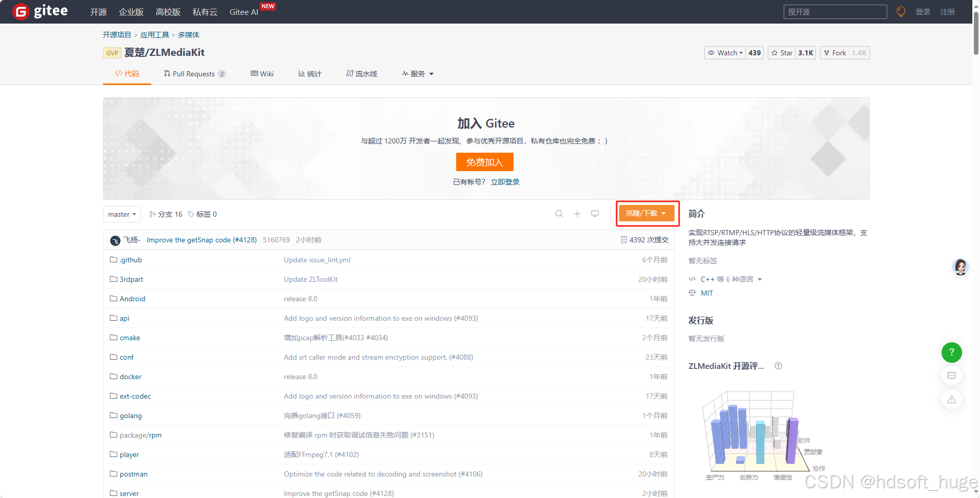The width and height of the screenshot is (980, 498).
Task: Expand the 服务 dropdown tab
Action: point(418,74)
